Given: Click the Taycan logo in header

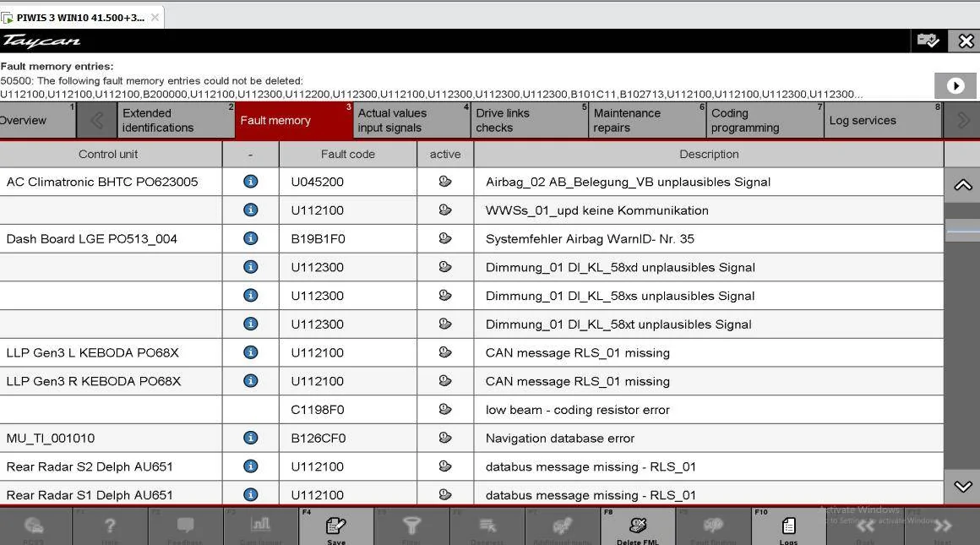Looking at the screenshot, I should pyautogui.click(x=41, y=41).
